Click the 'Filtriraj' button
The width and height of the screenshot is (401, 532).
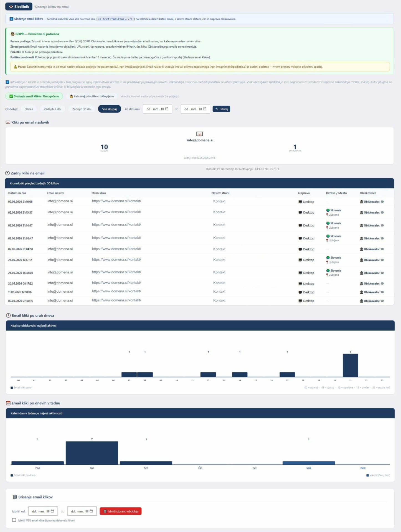click(221, 109)
